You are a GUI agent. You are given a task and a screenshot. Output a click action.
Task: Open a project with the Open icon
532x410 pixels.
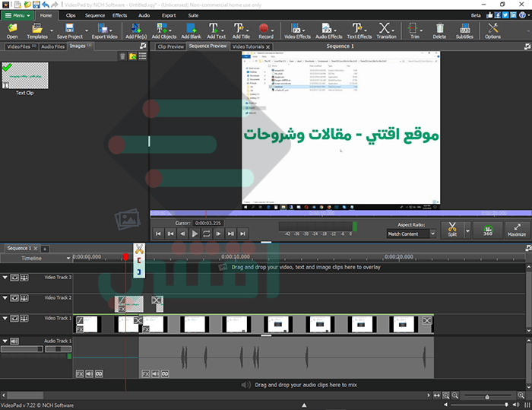pyautogui.click(x=12, y=31)
